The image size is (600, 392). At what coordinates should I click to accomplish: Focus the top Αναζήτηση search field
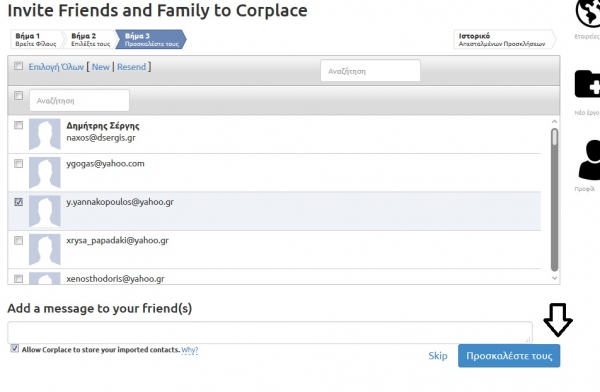[x=370, y=71]
